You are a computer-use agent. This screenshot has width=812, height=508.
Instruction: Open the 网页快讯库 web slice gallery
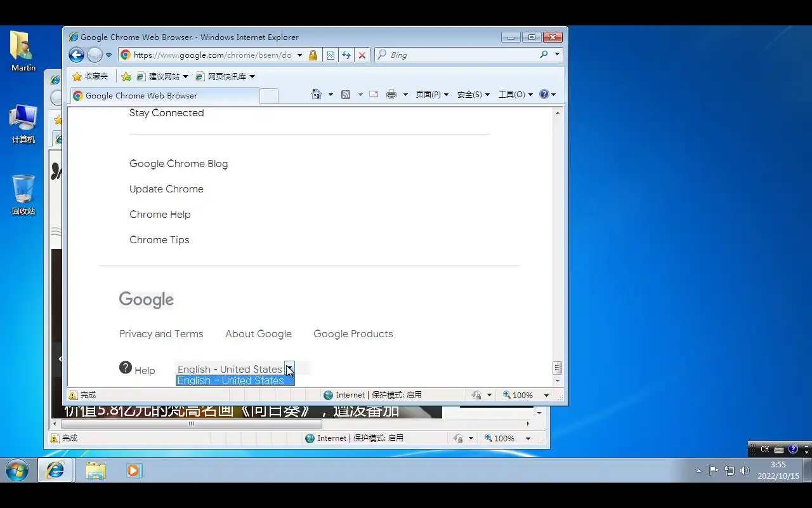(225, 76)
